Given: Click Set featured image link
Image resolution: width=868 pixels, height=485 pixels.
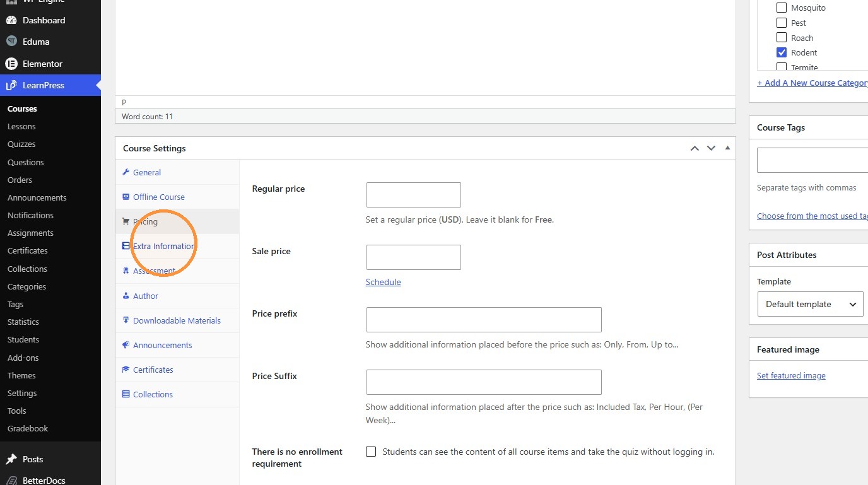Looking at the screenshot, I should coord(791,375).
